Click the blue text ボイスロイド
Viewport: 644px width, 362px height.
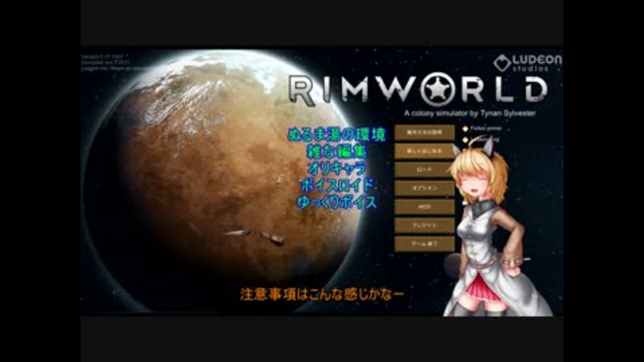[x=336, y=185]
